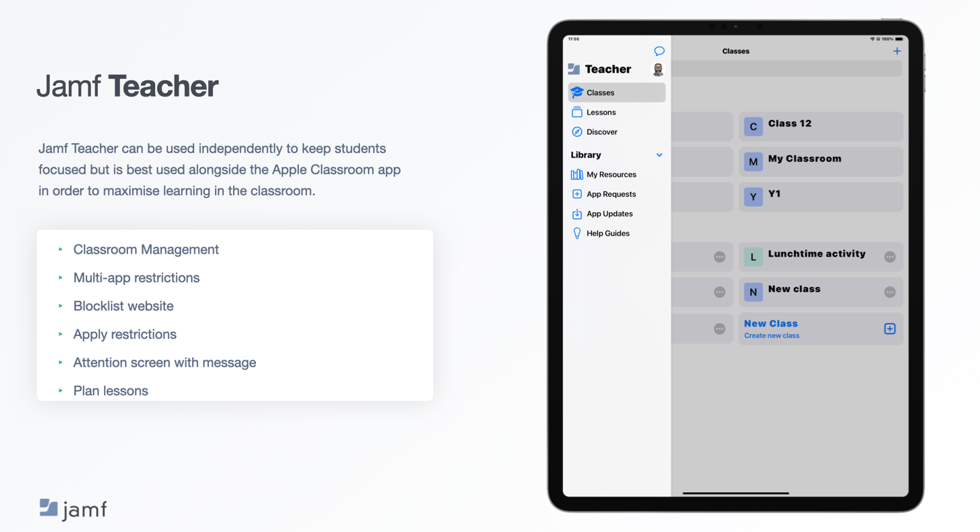Image resolution: width=980 pixels, height=532 pixels.
Task: Click the Jamf Teacher heading
Action: coord(127,86)
